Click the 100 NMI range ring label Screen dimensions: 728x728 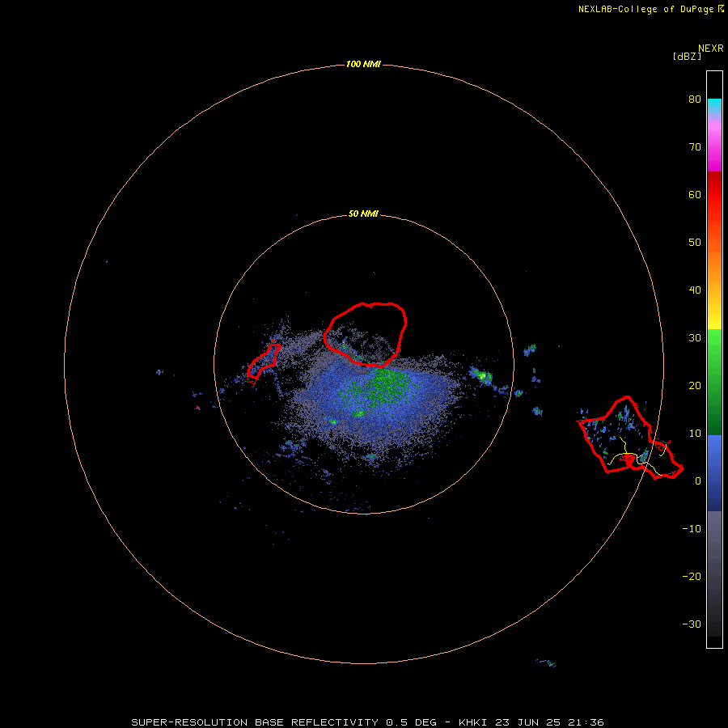(x=363, y=64)
